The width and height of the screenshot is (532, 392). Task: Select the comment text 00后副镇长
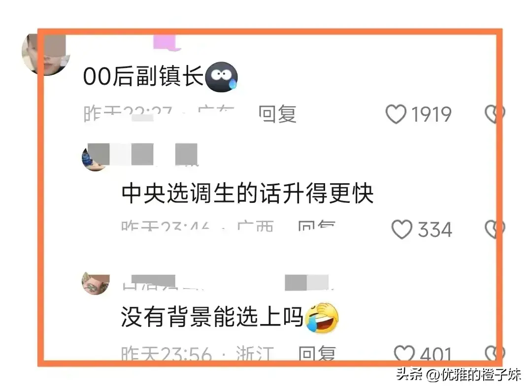click(143, 76)
